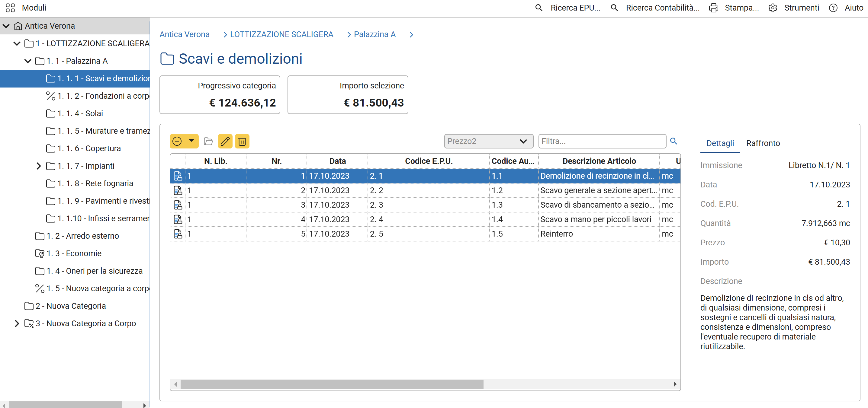Click the open folder toolbar icon
The height and width of the screenshot is (408, 868).
tap(208, 141)
